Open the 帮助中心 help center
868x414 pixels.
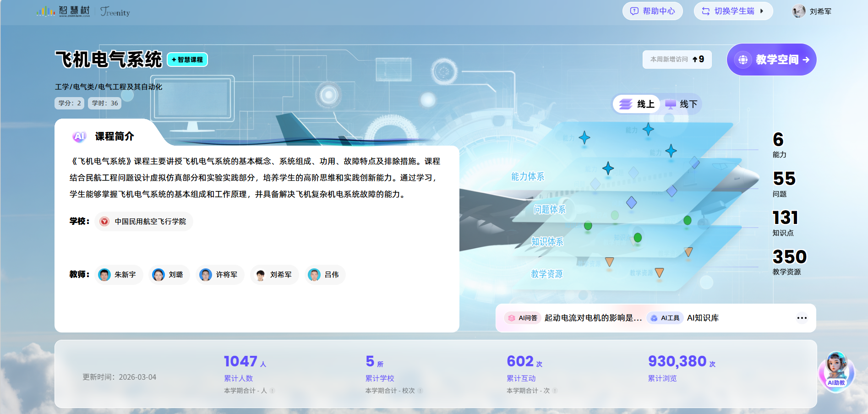point(652,11)
